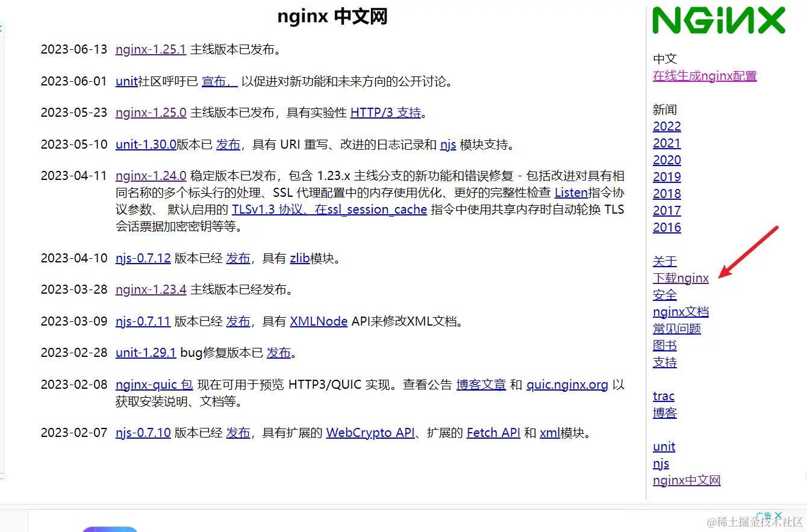Viewport: 807px width, 532px height.
Task: Open the zlib module link
Action: point(300,258)
